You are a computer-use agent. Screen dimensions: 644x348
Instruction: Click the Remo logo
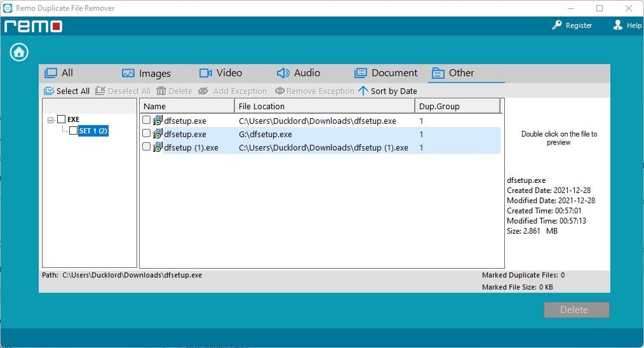(x=33, y=26)
